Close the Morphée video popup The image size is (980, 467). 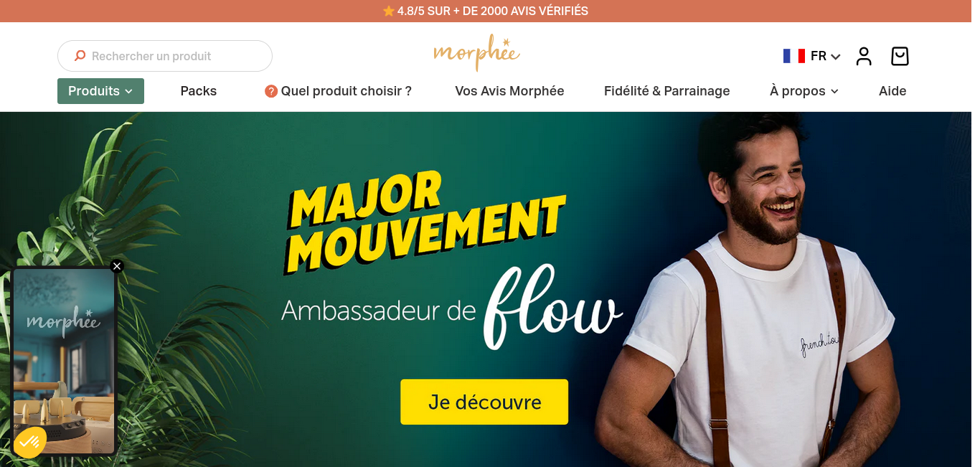pyautogui.click(x=117, y=266)
